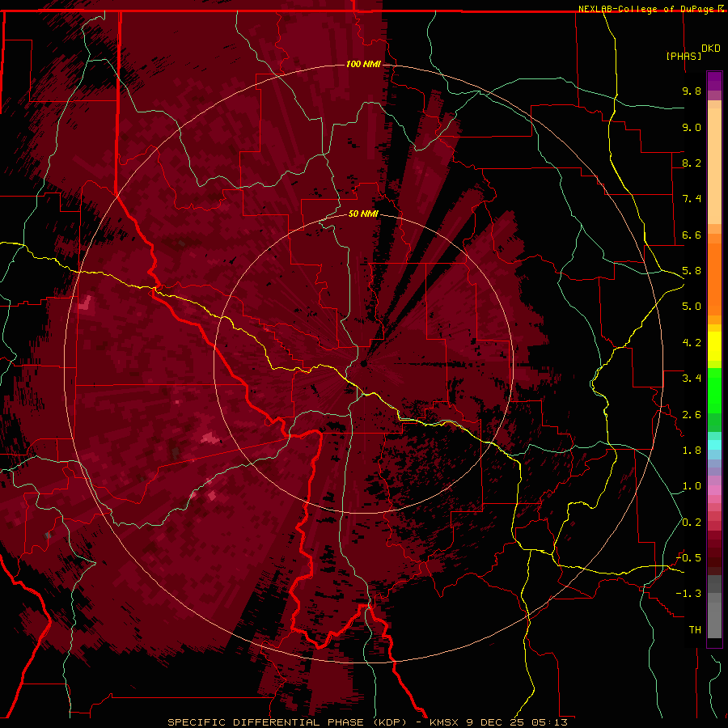Image resolution: width=728 pixels, height=728 pixels.
Task: Click the "50 NMI" range ring label
Action: pos(363,214)
